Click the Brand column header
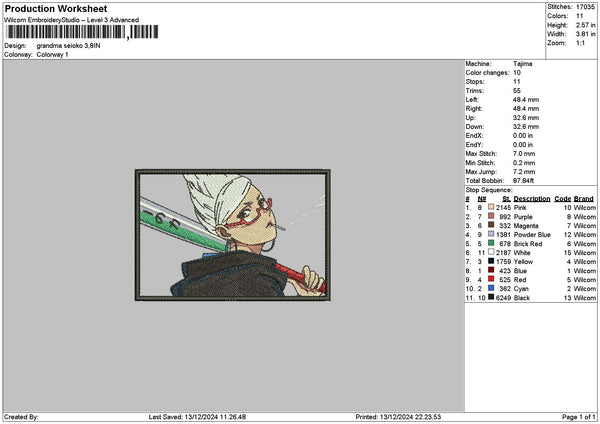600x424 pixels. (584, 199)
